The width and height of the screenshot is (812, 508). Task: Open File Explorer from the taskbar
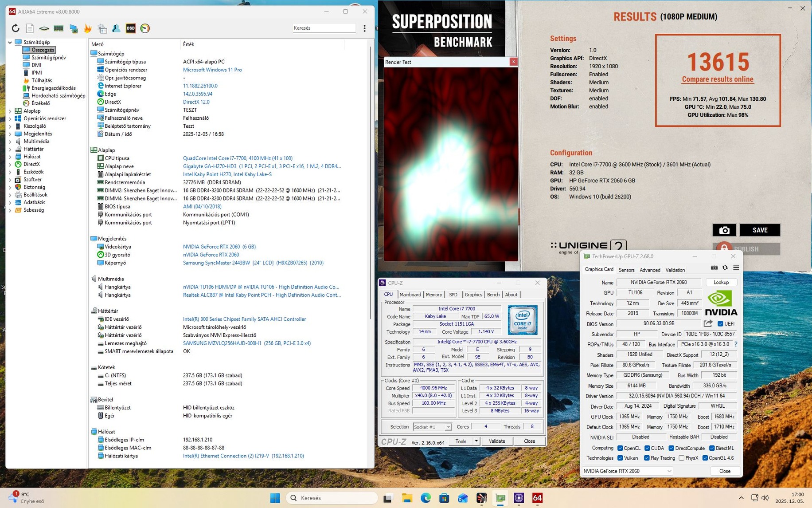[407, 498]
